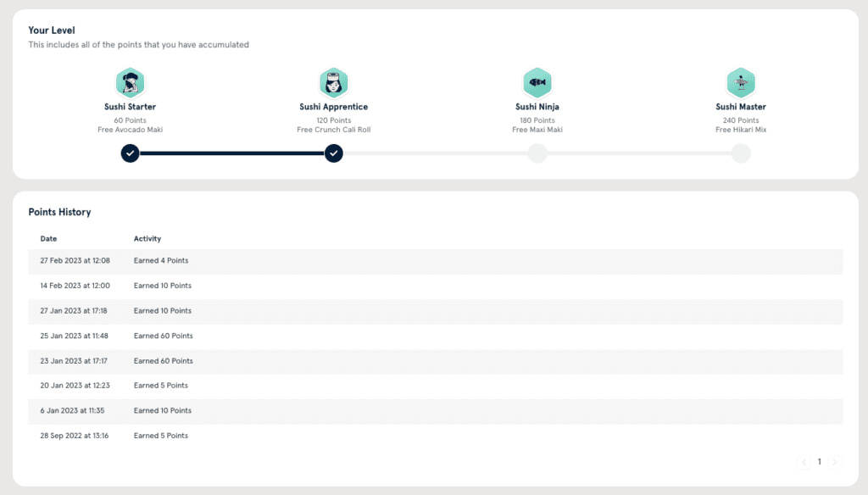This screenshot has width=868, height=495.
Task: Click the unfilled Sushi Ninja milestone circle
Action: pyautogui.click(x=537, y=153)
